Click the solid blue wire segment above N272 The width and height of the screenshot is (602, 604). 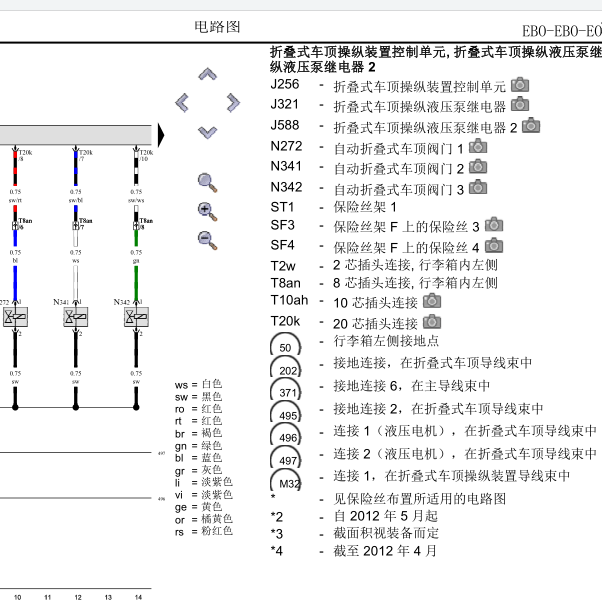click(x=15, y=283)
